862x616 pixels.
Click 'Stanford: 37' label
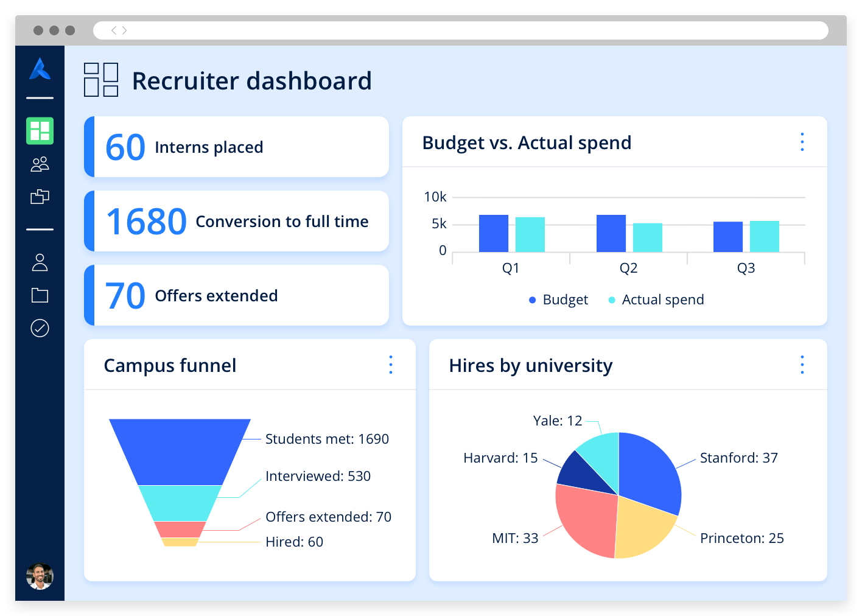click(x=738, y=458)
